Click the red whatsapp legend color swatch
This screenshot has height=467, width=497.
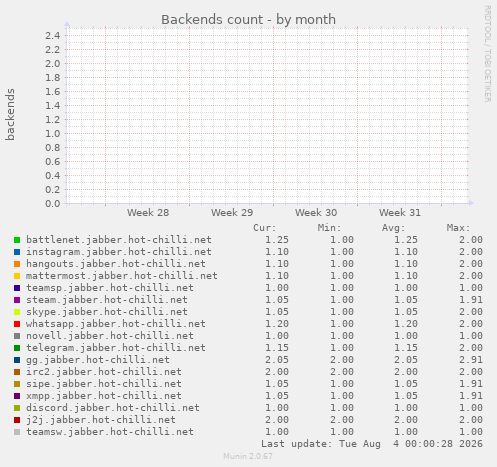click(17, 324)
